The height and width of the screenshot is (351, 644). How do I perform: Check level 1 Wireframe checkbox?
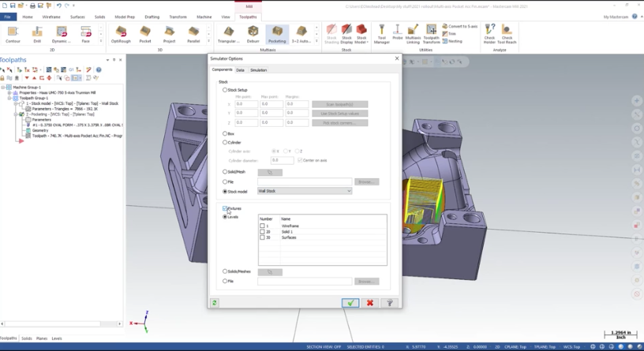point(262,226)
